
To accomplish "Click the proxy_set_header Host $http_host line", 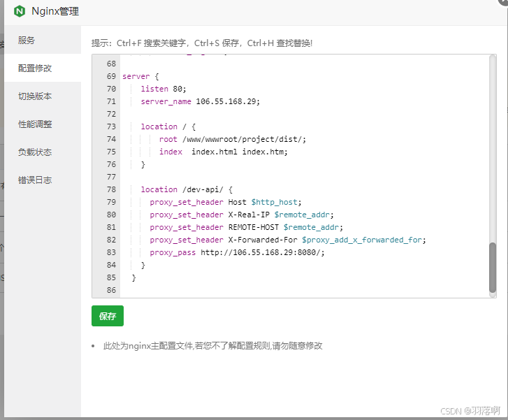I will click(226, 202).
